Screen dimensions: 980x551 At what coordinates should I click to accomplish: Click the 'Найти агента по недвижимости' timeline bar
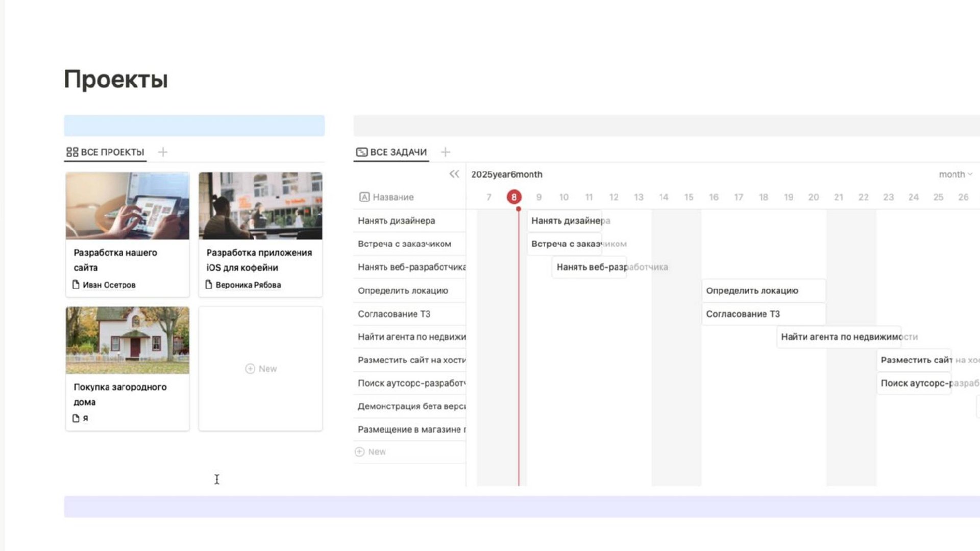[x=839, y=337]
